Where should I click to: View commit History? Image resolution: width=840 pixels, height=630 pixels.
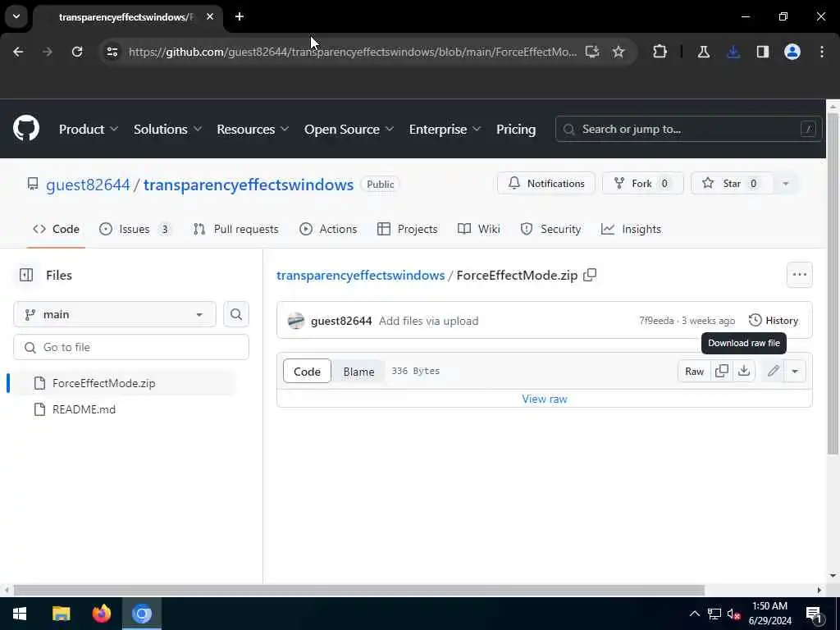tap(774, 321)
